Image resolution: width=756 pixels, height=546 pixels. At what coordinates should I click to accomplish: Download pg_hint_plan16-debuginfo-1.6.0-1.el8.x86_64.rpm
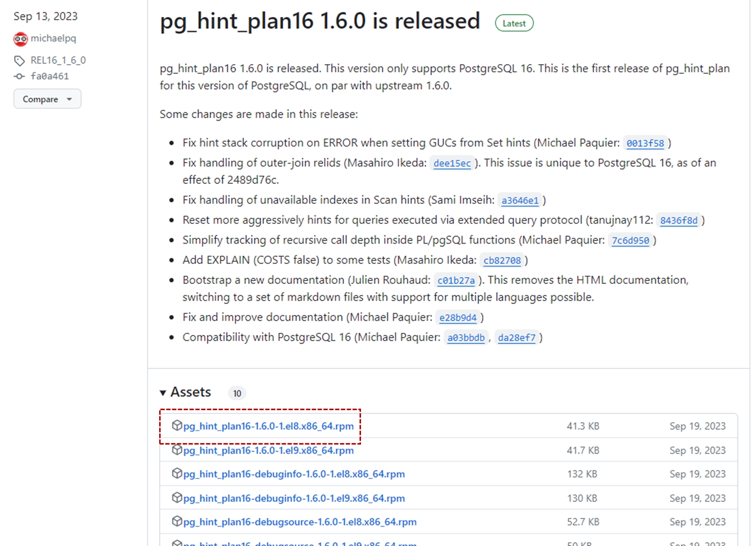[x=294, y=474]
